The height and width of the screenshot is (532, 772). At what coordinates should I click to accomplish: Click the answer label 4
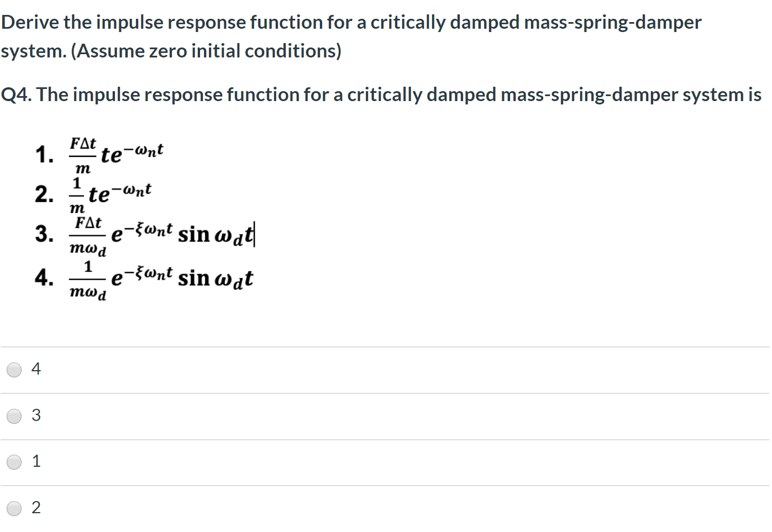pos(36,369)
